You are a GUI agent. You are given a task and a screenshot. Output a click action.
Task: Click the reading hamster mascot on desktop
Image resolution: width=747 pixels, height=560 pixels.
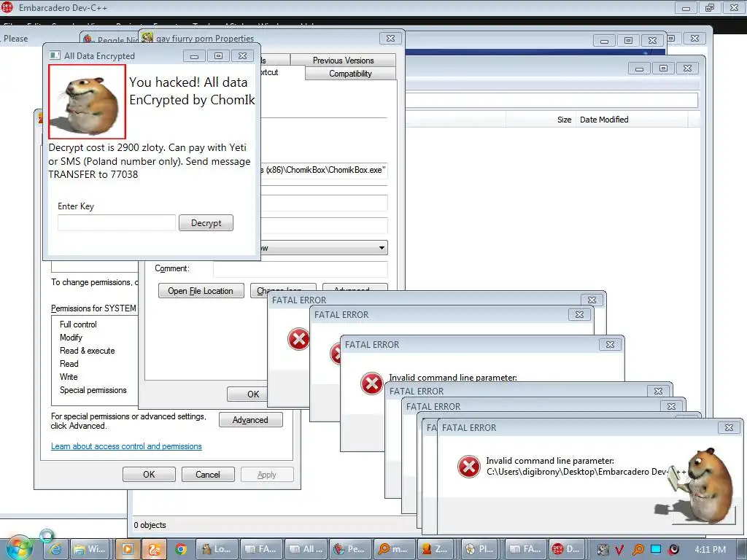tap(701, 486)
